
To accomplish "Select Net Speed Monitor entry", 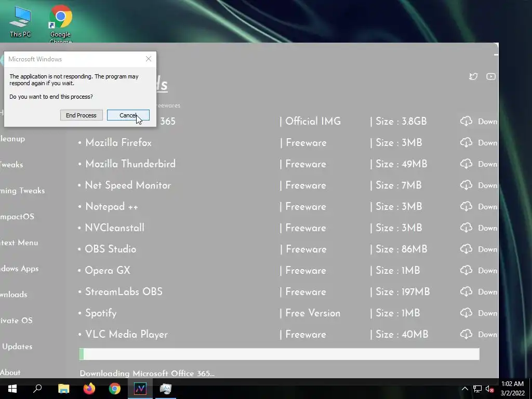I will coord(128,185).
